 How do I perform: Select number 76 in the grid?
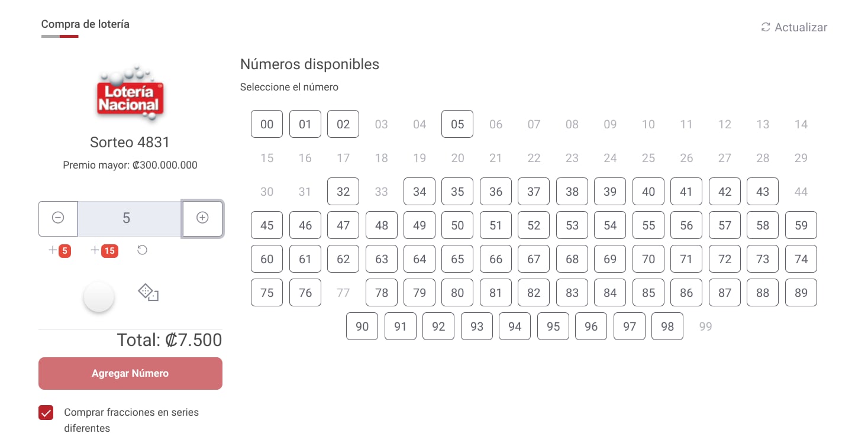tap(305, 293)
